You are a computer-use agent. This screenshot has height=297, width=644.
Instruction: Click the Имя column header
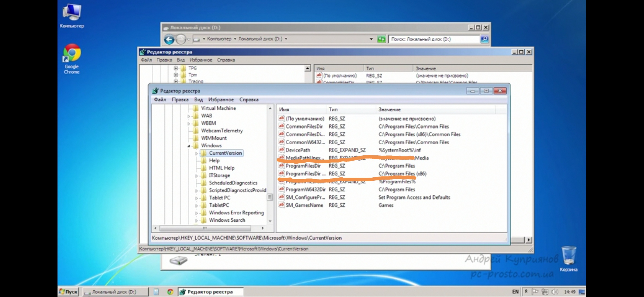[x=302, y=109]
